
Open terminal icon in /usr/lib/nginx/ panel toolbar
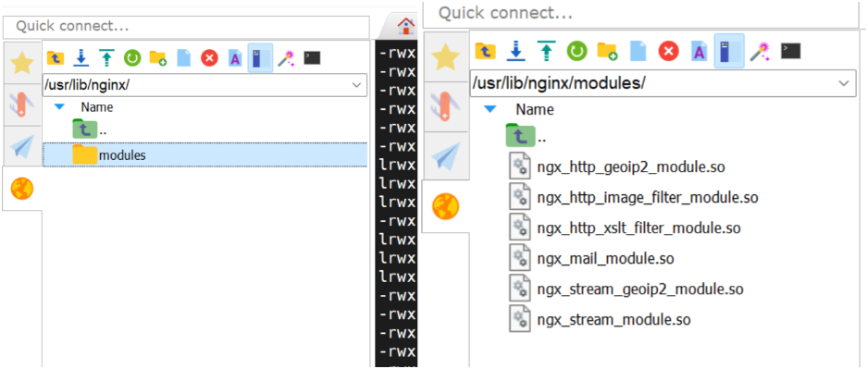tap(312, 57)
